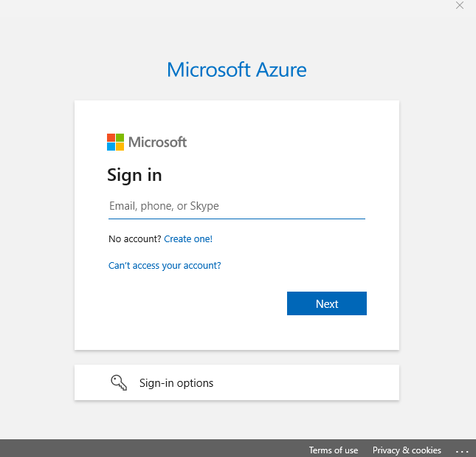Viewport: 476px width, 457px height.
Task: Click the key icon beside Sign-in options
Action: click(119, 382)
